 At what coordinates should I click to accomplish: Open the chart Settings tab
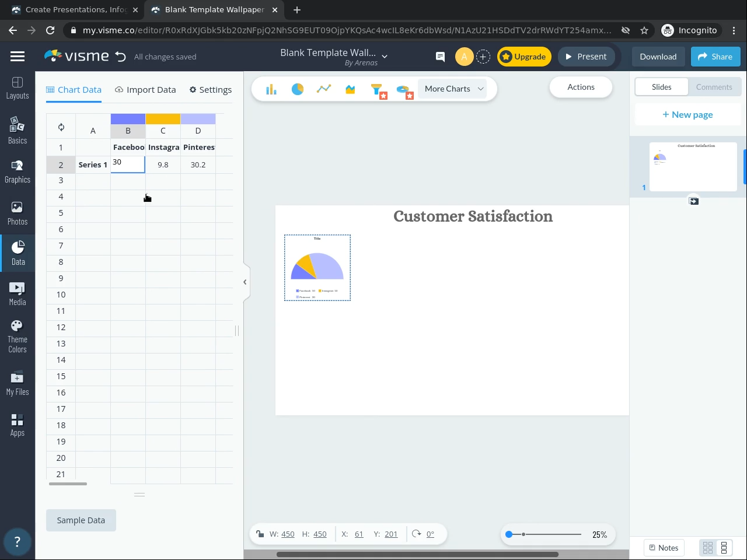pyautogui.click(x=210, y=90)
